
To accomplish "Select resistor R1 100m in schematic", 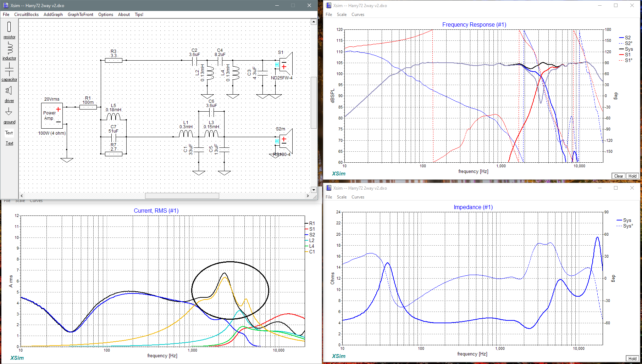I will click(x=88, y=107).
